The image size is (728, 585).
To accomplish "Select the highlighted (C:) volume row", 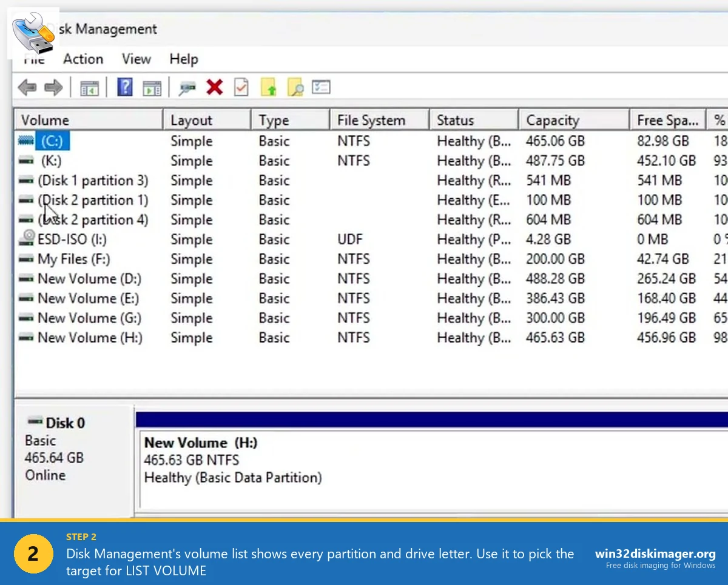I will (52, 141).
